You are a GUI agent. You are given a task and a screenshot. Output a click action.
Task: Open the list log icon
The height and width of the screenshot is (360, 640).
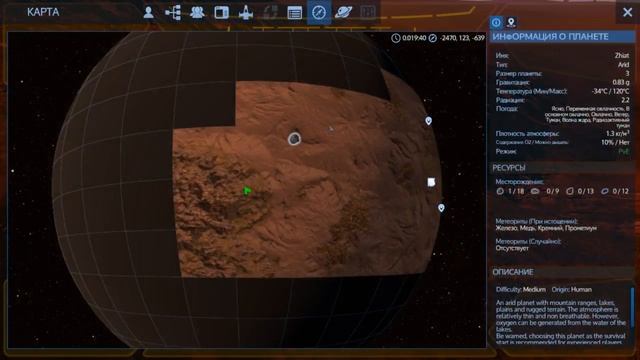pos(295,13)
